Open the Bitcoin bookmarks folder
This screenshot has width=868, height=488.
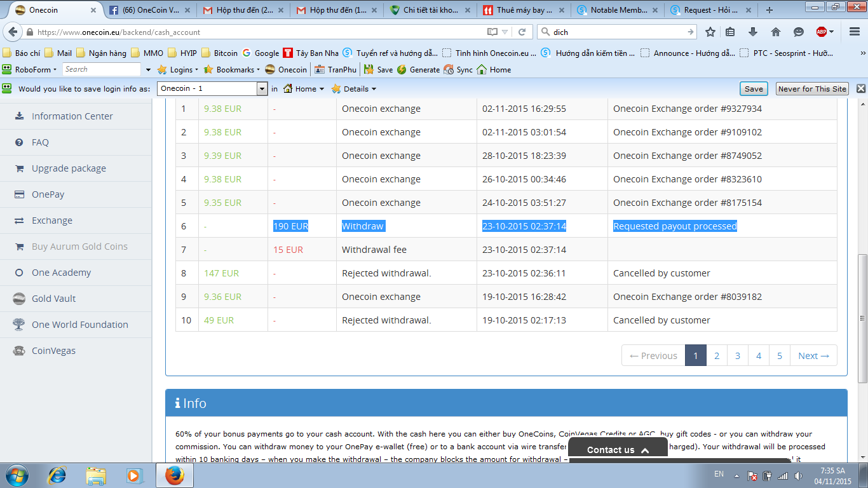point(220,53)
